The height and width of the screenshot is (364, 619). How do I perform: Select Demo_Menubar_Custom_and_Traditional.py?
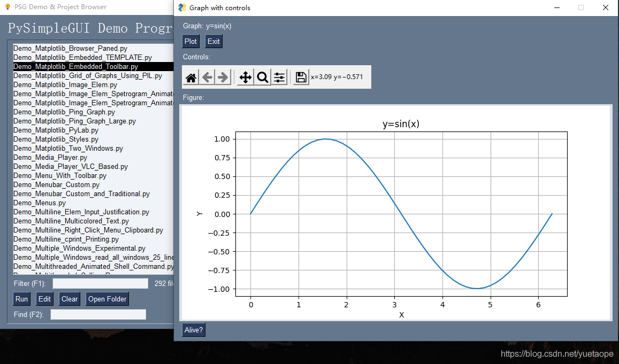point(93,193)
